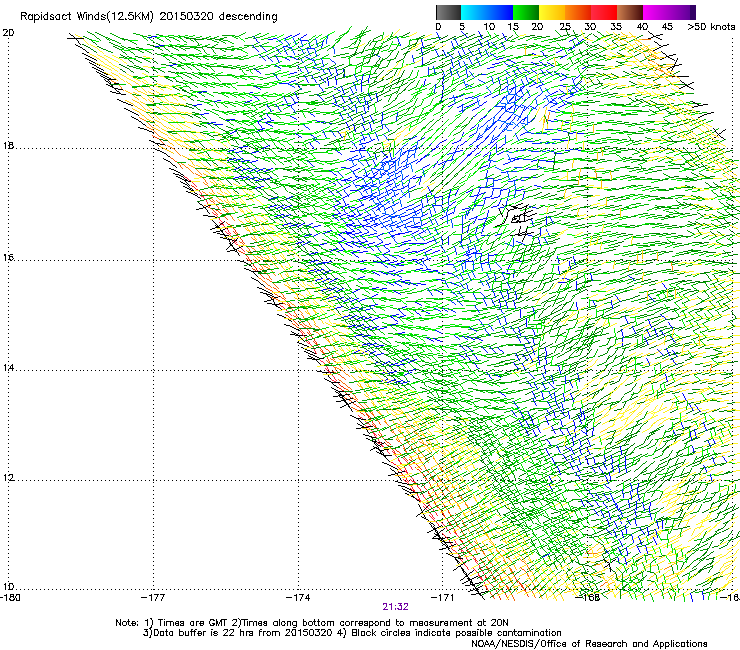The image size is (740, 650).
Task: Click the latitude label 16
Action: [8, 258]
